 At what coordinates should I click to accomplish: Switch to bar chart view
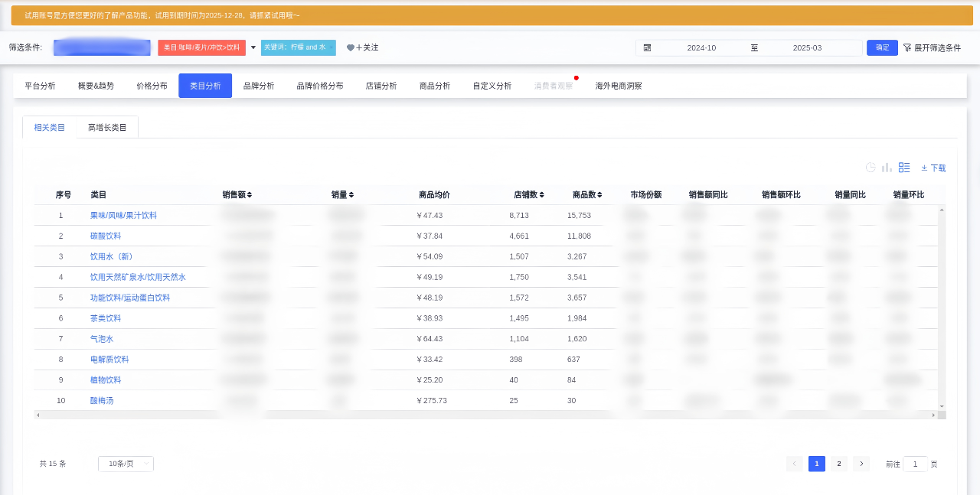click(887, 168)
